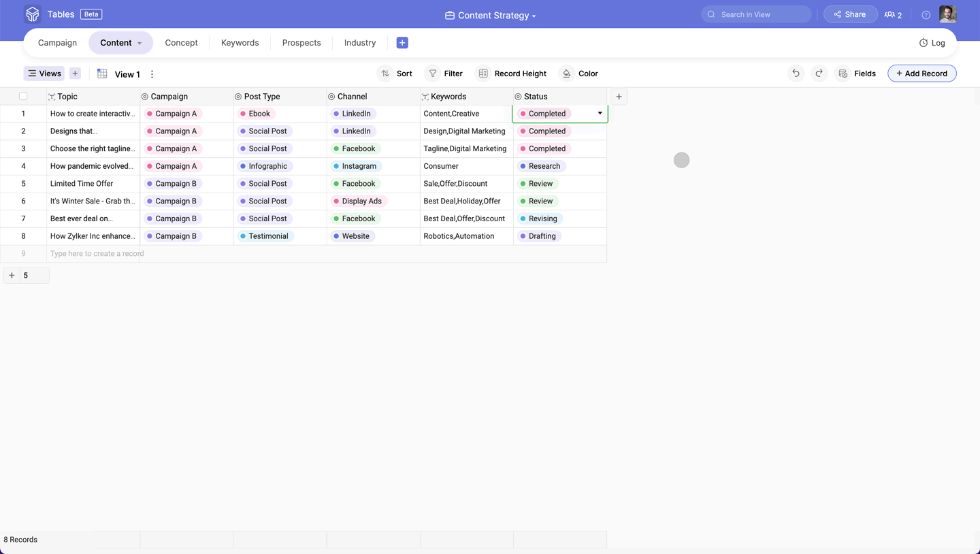Expand the Content tab dropdown arrow

[x=140, y=44]
